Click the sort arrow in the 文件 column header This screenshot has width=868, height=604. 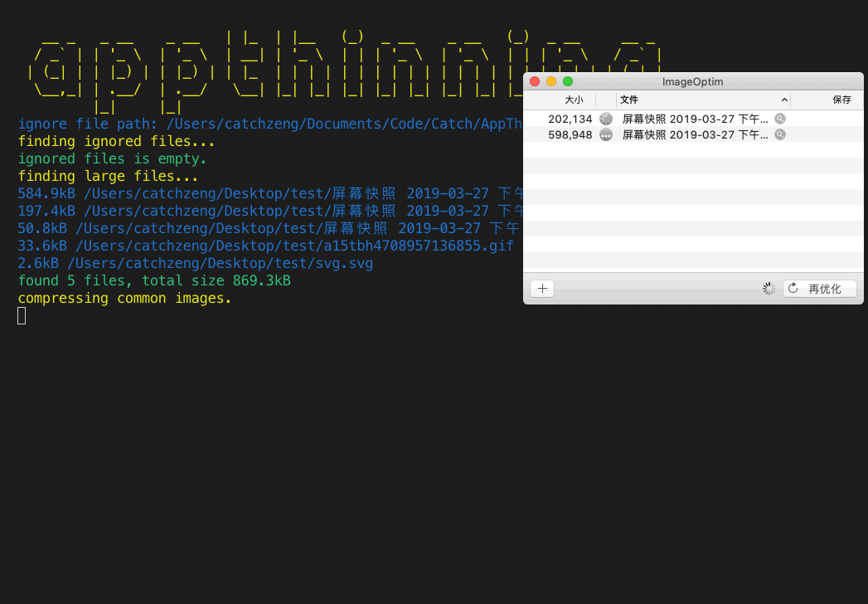point(784,100)
